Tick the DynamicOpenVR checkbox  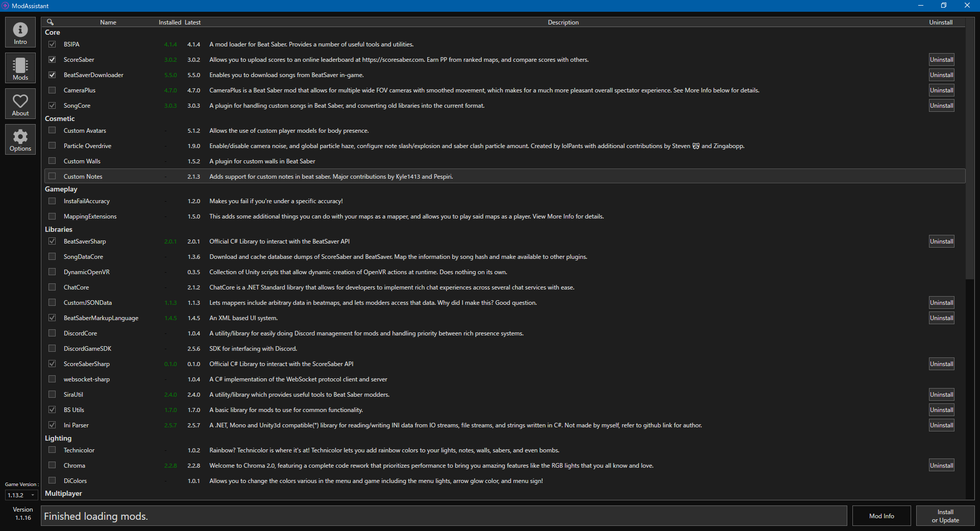point(52,272)
